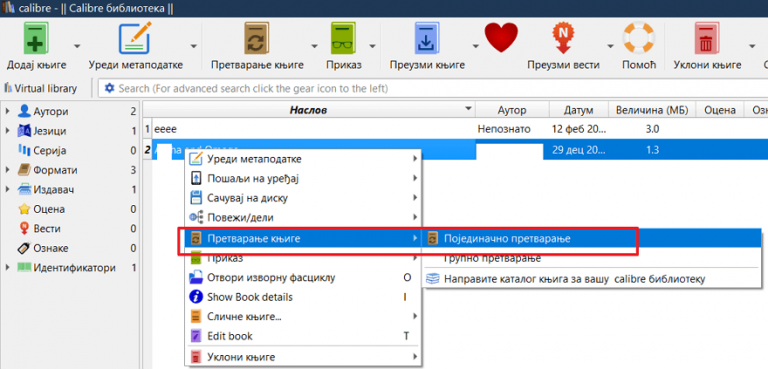Open Пошаљи на уређај submenu
Viewport: 768px width, 369px height.
(303, 179)
